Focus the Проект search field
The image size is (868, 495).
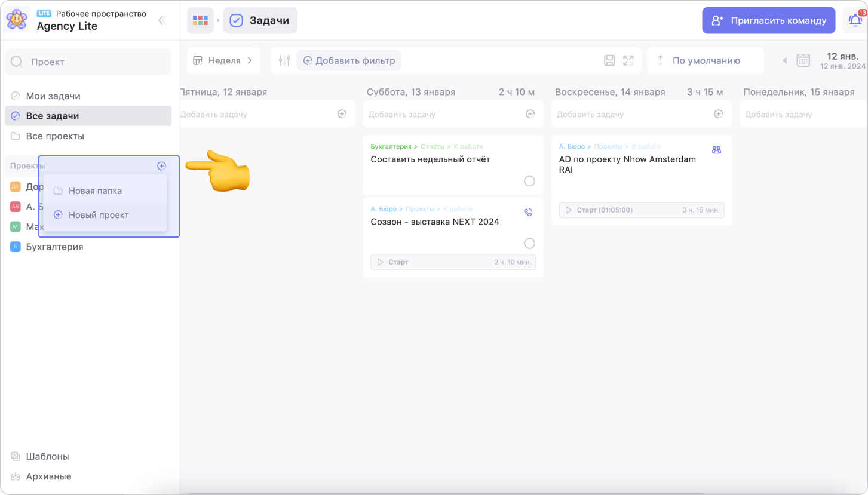pyautogui.click(x=88, y=62)
